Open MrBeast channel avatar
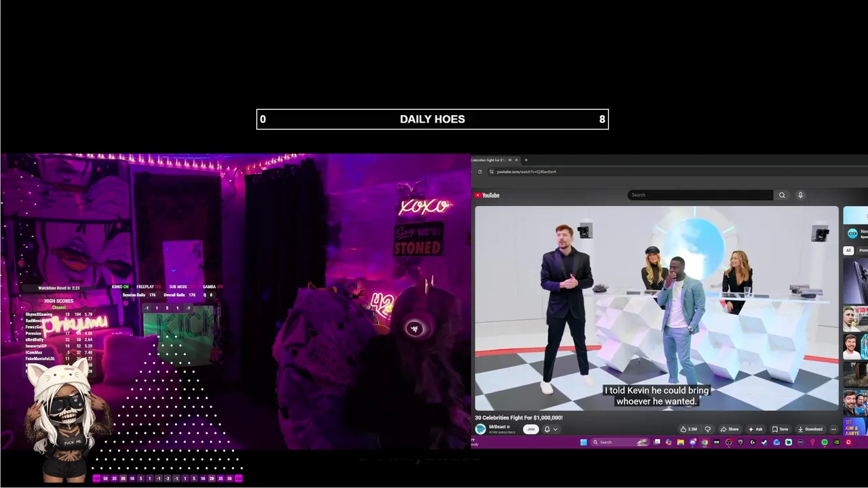Viewport: 868px width, 488px height. click(481, 429)
